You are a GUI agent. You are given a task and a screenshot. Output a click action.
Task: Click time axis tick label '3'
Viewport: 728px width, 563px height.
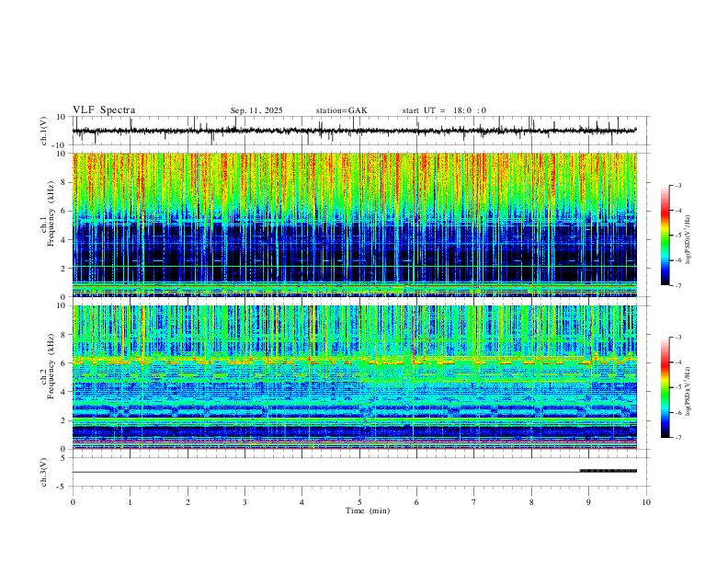point(245,502)
